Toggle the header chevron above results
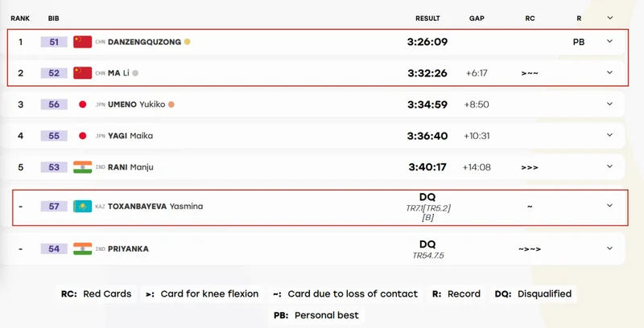This screenshot has width=644, height=328. (x=610, y=18)
